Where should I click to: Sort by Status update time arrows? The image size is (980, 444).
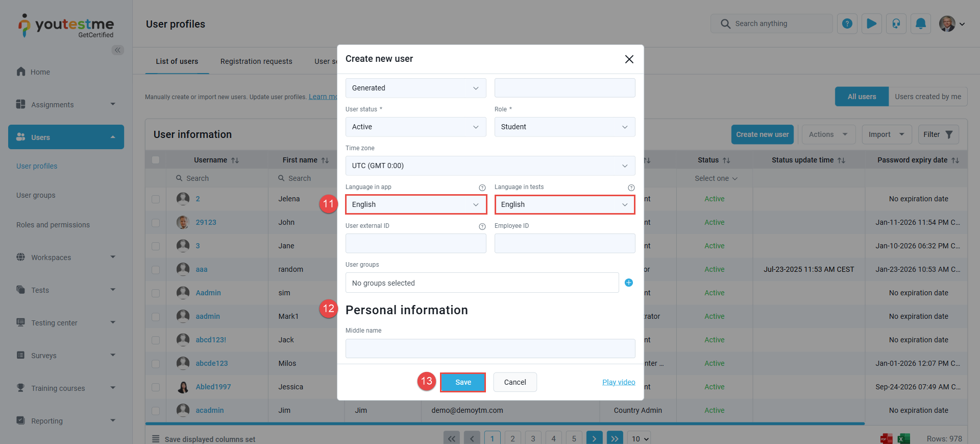pos(841,160)
